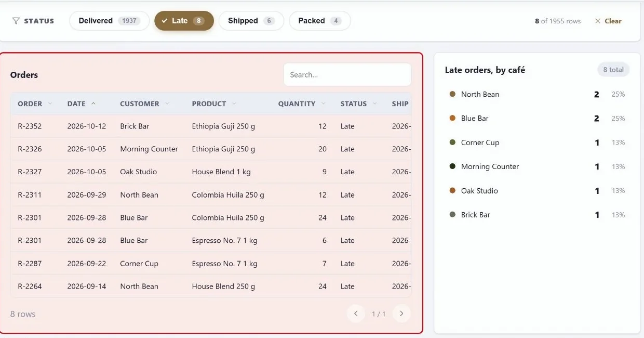Click order number R-2326
This screenshot has width=644, height=338.
point(30,149)
